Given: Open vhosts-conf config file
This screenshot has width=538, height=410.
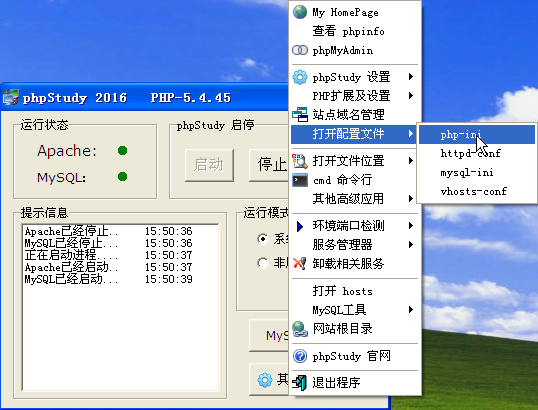Looking at the screenshot, I should 477,191.
